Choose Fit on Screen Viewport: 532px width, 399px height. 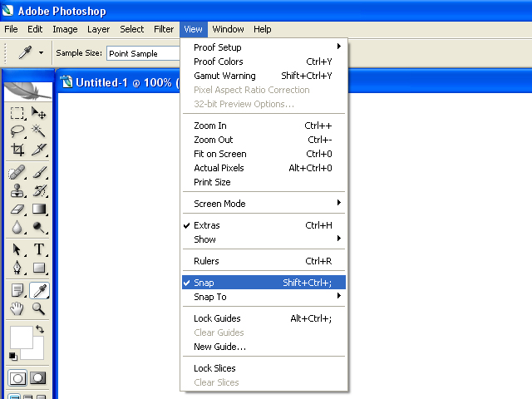point(264,154)
